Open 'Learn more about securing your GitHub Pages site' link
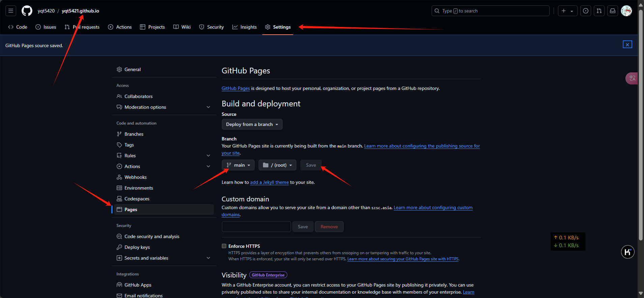Image resolution: width=644 pixels, height=298 pixels. click(x=403, y=259)
